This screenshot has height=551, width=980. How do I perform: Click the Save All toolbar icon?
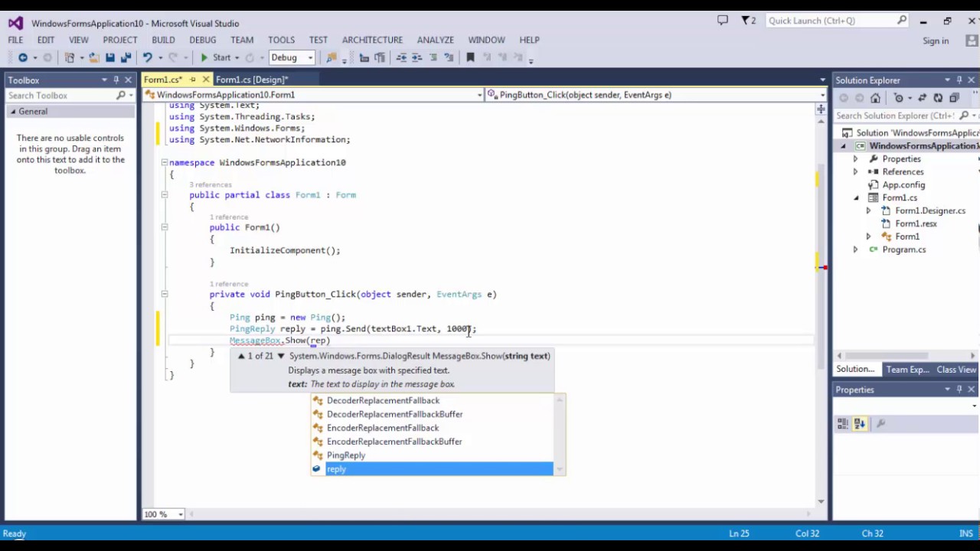[x=125, y=57]
